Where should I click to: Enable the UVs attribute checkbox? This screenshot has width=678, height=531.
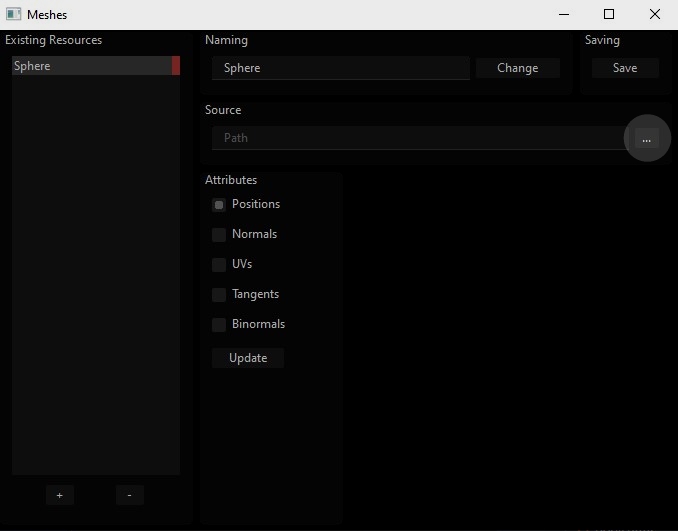pos(219,264)
